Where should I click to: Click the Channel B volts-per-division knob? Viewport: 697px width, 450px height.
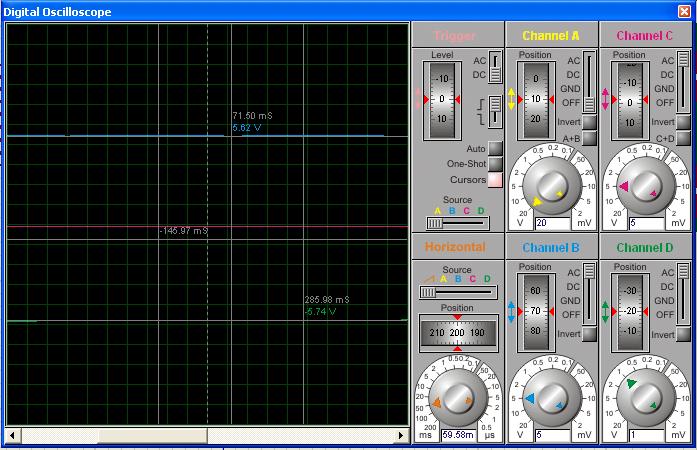tap(551, 400)
